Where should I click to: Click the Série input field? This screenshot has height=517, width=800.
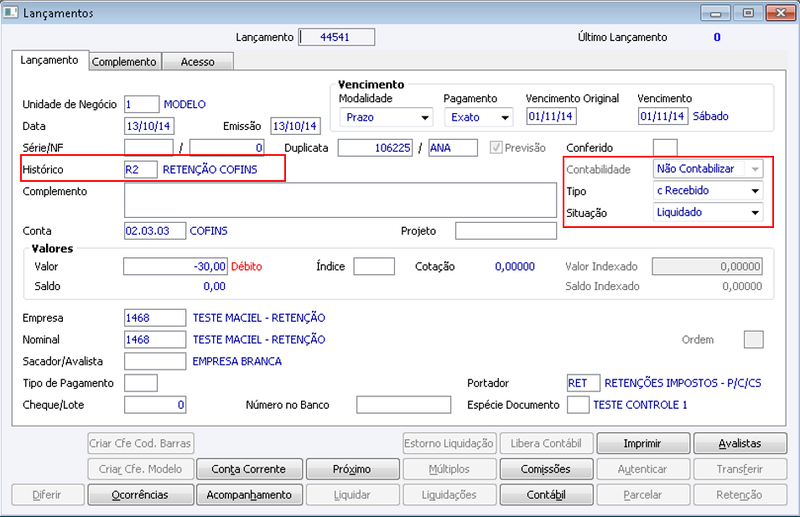148,148
